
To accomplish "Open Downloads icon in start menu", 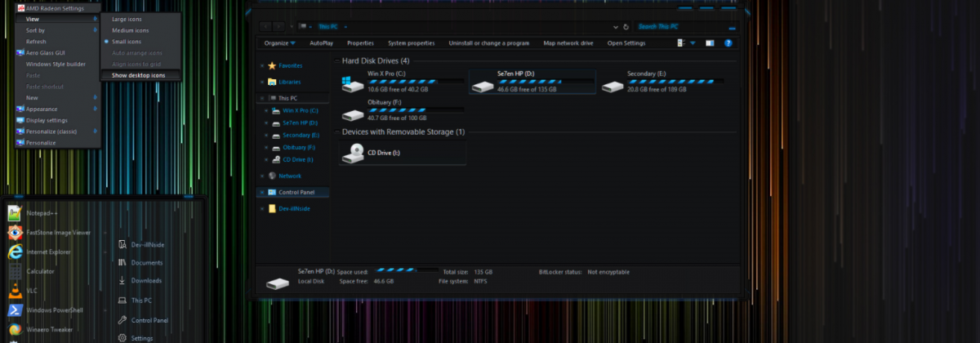I will [x=122, y=281].
